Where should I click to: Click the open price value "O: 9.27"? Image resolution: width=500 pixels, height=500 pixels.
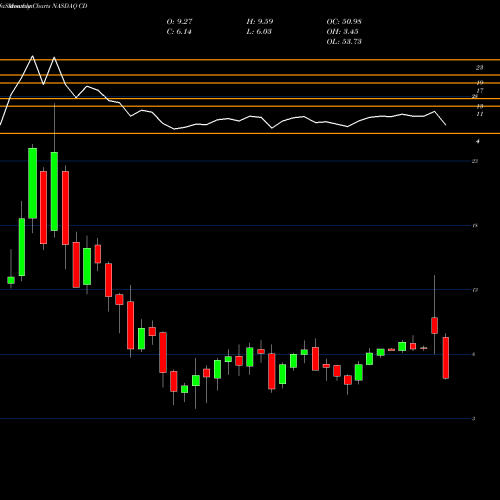pos(179,22)
